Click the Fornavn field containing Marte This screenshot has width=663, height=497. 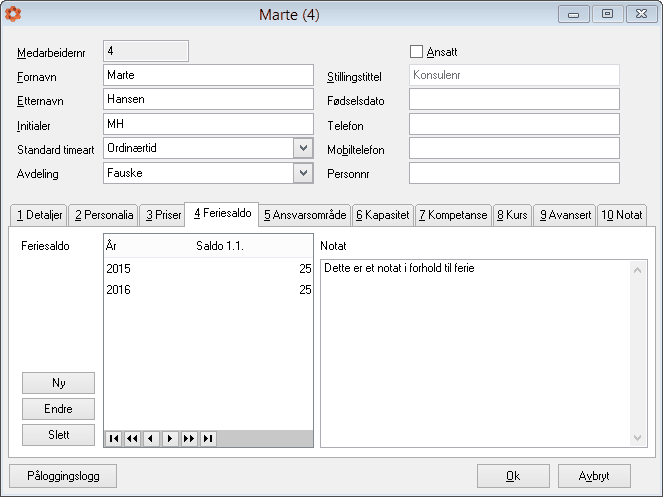point(208,75)
